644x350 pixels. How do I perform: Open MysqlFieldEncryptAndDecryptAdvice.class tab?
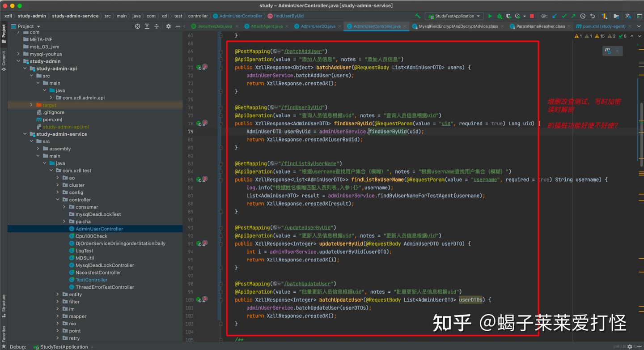pyautogui.click(x=458, y=26)
